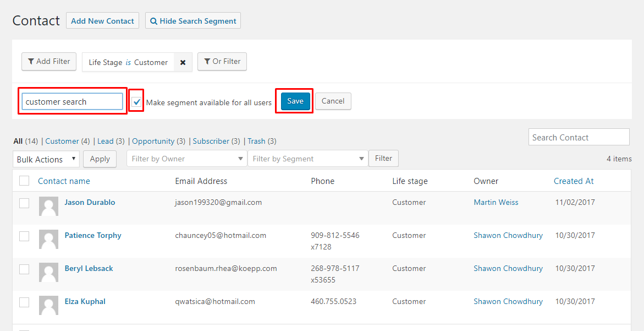Uncheck Make segment available for all users
This screenshot has height=331, width=644.
click(137, 102)
